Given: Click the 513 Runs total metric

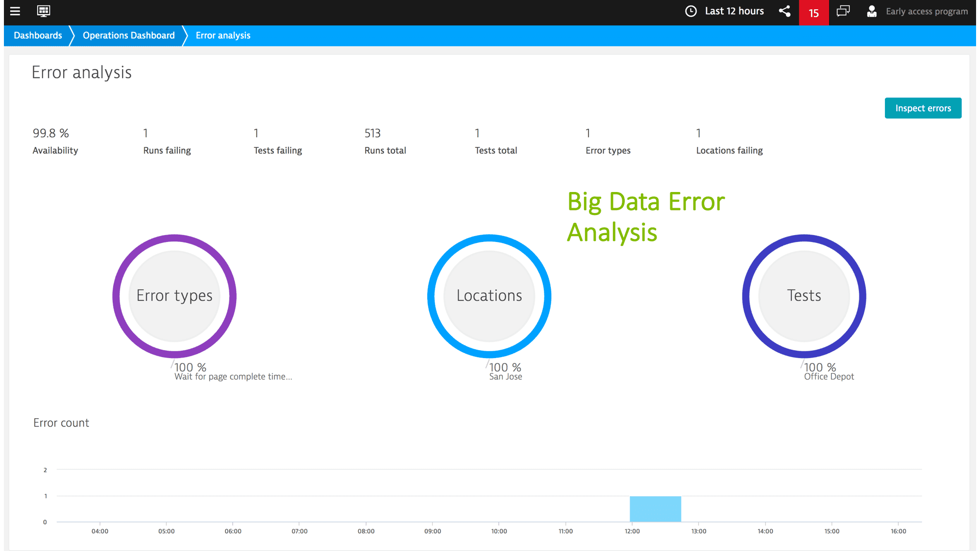Looking at the screenshot, I should 385,142.
